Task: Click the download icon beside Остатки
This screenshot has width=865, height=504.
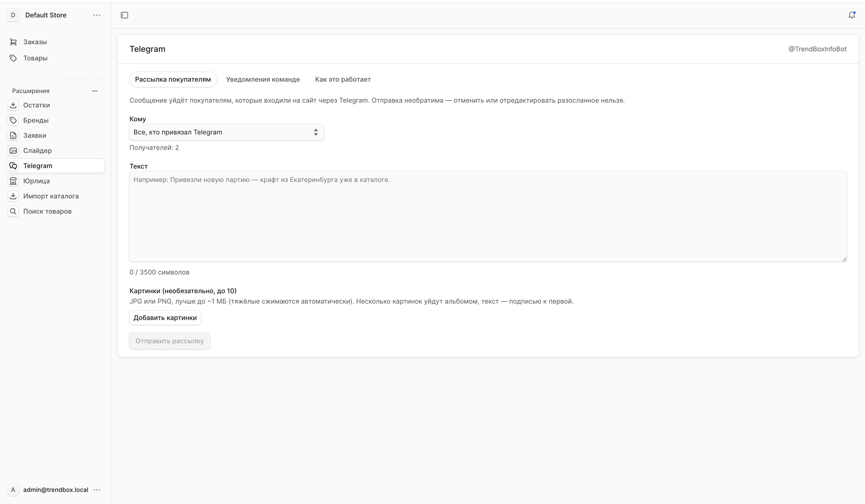Action: coord(13,105)
